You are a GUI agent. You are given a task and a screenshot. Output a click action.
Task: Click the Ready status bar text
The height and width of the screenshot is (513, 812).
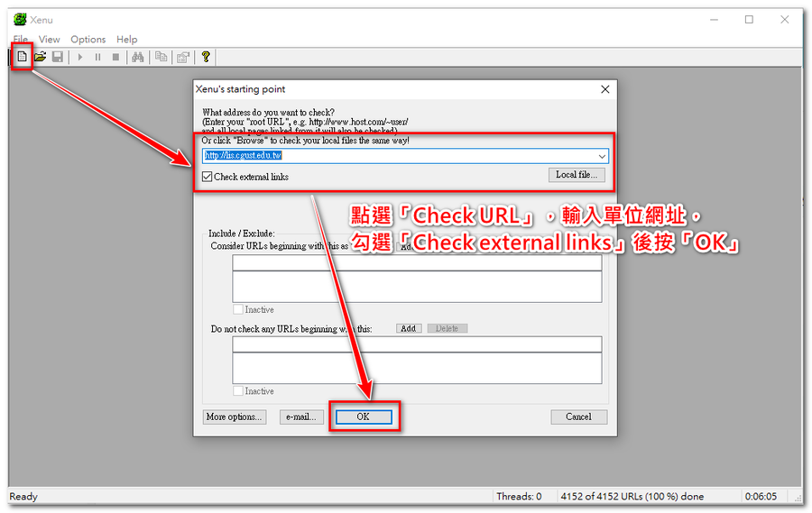point(23,497)
